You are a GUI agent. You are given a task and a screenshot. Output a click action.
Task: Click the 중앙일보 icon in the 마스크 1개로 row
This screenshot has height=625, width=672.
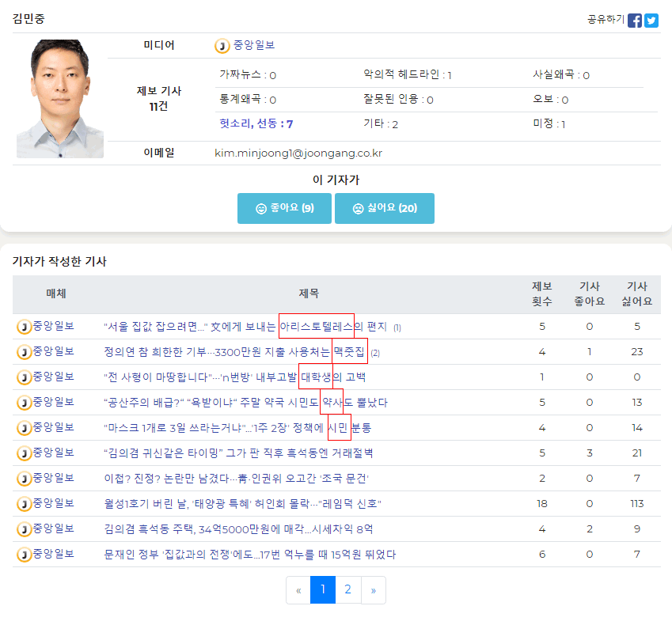tap(24, 428)
